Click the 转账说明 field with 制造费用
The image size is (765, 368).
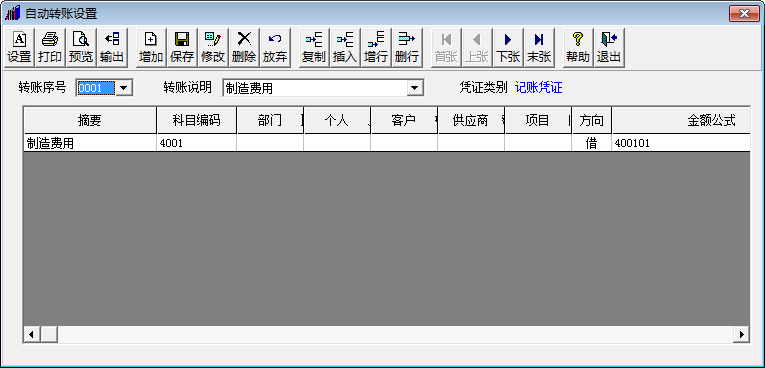tap(315, 88)
